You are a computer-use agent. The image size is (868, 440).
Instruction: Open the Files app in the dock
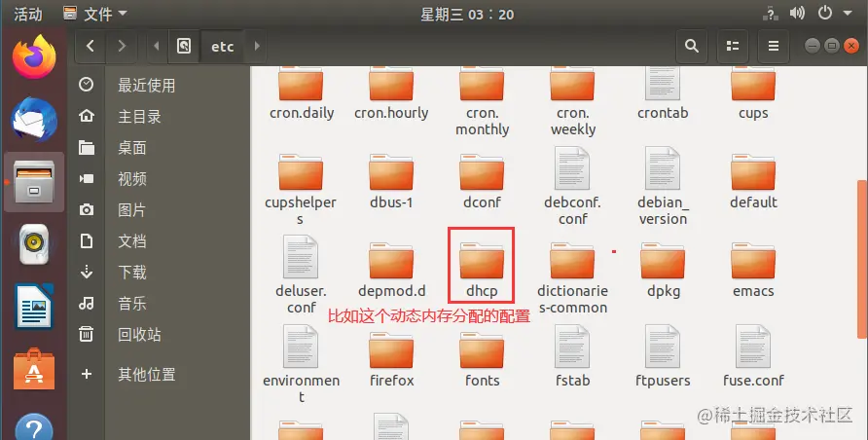click(34, 182)
